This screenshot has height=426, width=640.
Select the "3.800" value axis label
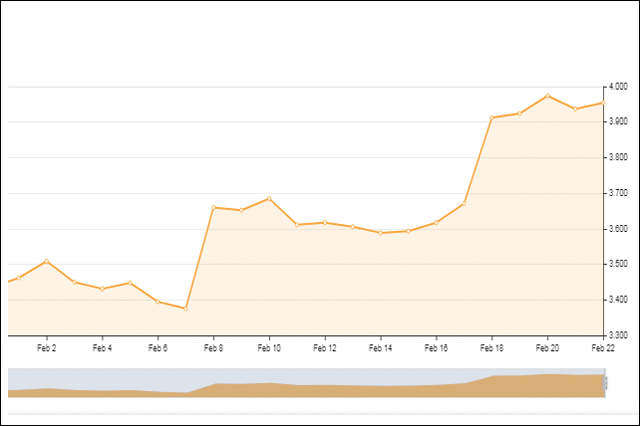coord(618,157)
